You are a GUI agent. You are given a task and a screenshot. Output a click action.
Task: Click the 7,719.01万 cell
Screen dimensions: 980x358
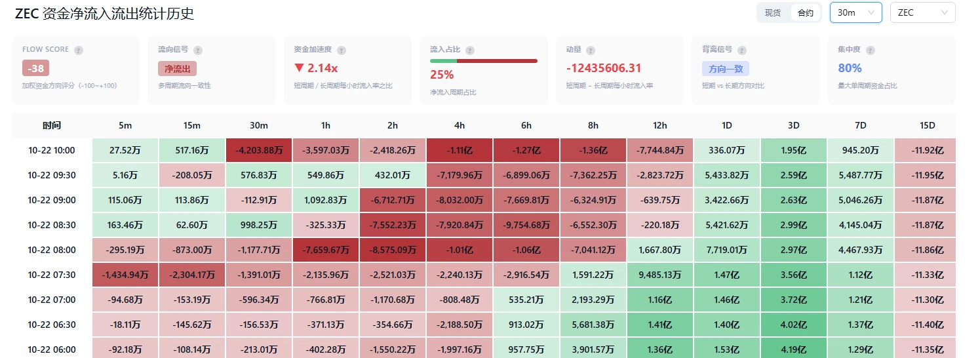pos(727,250)
